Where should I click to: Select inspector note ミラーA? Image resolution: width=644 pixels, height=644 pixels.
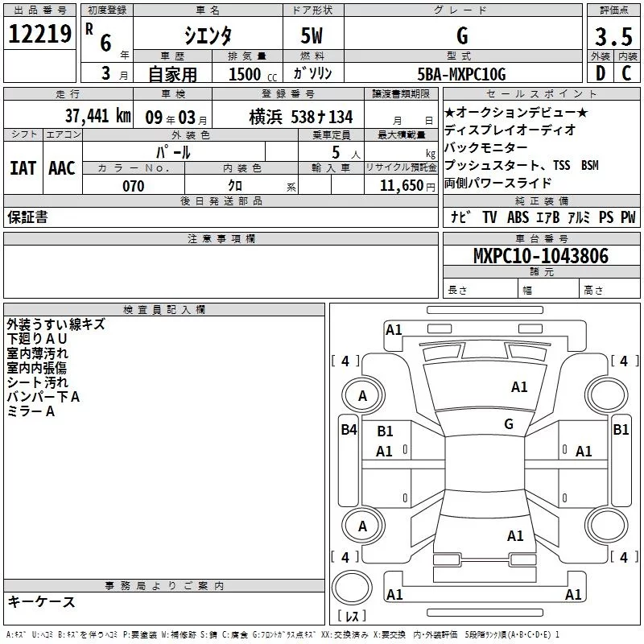click(31, 411)
